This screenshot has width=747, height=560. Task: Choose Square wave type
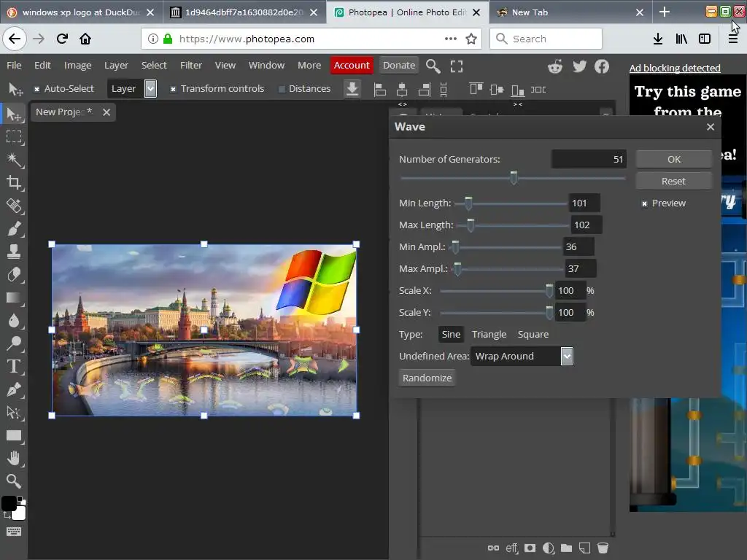point(533,334)
